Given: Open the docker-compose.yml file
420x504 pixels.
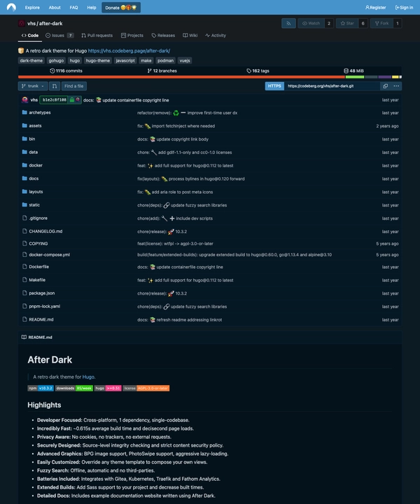Looking at the screenshot, I should coord(49,255).
